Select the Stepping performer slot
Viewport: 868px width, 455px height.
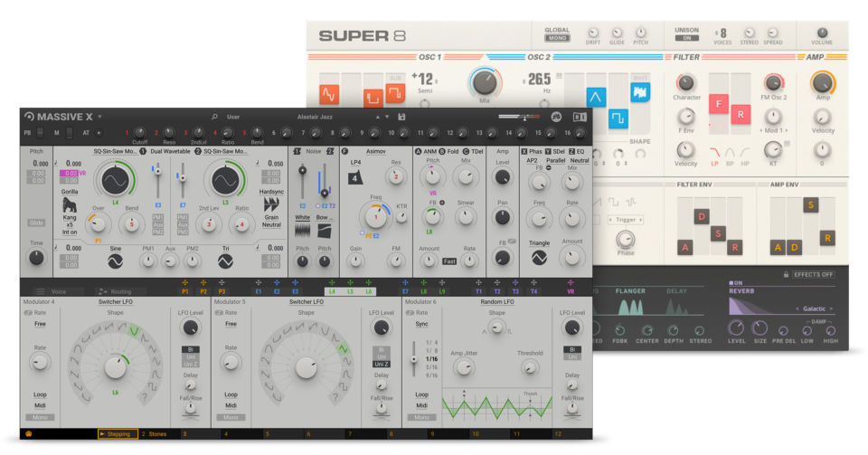[x=118, y=434]
